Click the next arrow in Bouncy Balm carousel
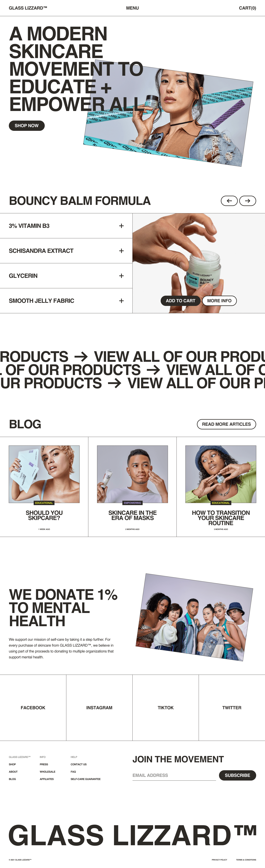The height and width of the screenshot is (868, 265). pyautogui.click(x=248, y=201)
